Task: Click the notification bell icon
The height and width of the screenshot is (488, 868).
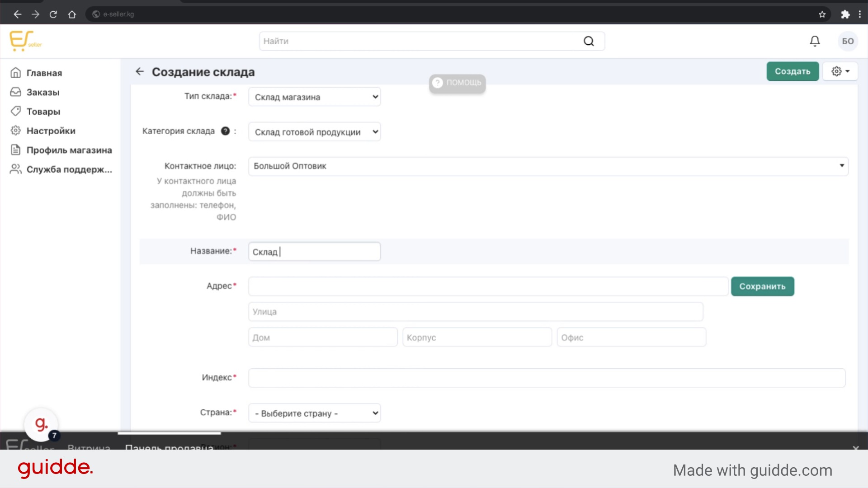Action: click(815, 41)
